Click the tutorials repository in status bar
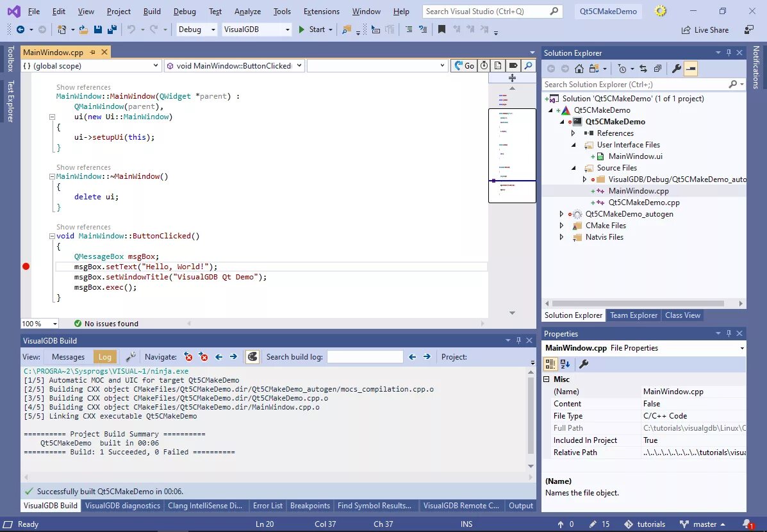Screen dimensions: 767x532 [645, 524]
